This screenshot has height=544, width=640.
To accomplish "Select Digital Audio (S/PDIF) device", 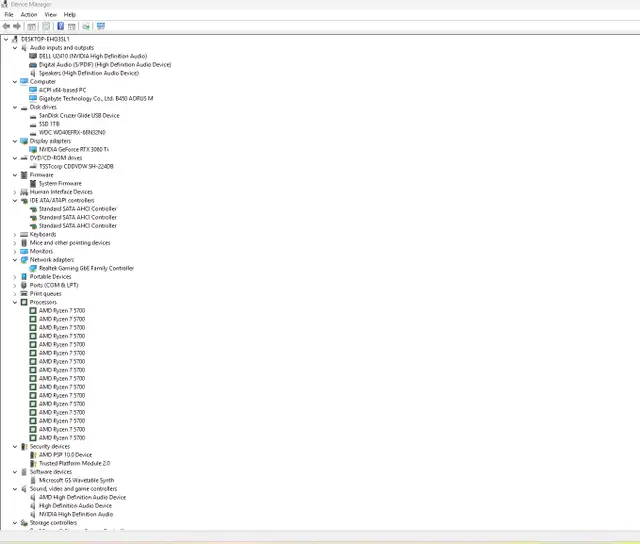I will click(x=105, y=64).
